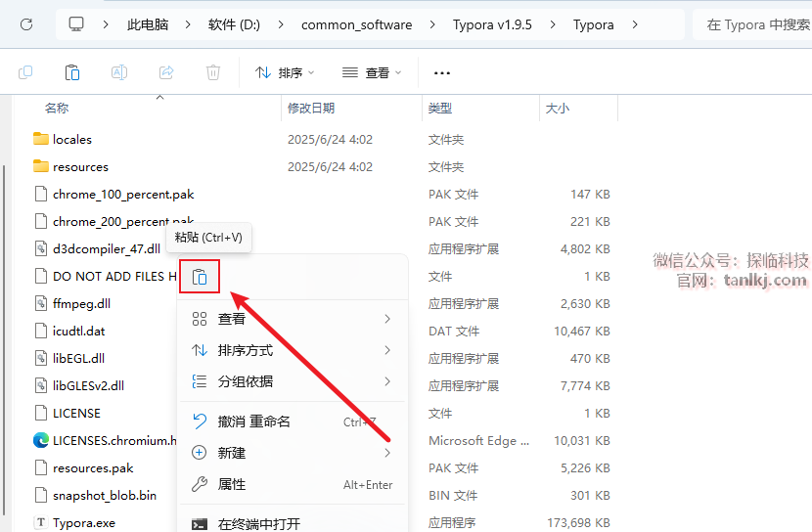Click the d3dcompiler_47.dll file icon
This screenshot has height=532, width=812.
(x=40, y=249)
